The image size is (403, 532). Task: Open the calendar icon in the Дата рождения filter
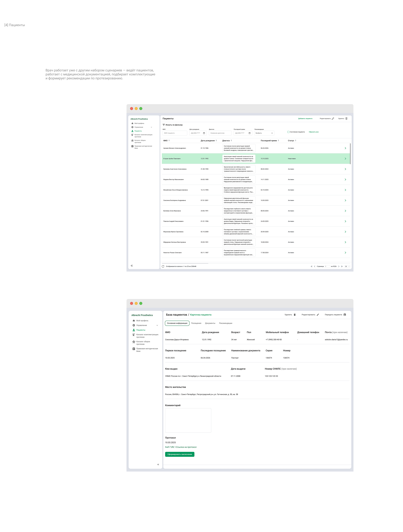(204, 133)
